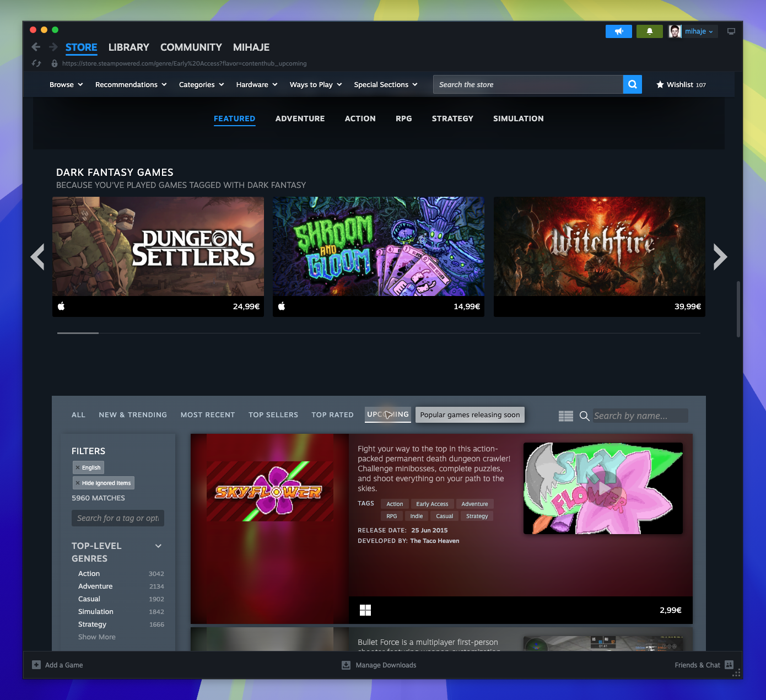Click Show More under genres
Image resolution: width=766 pixels, height=700 pixels.
point(97,637)
